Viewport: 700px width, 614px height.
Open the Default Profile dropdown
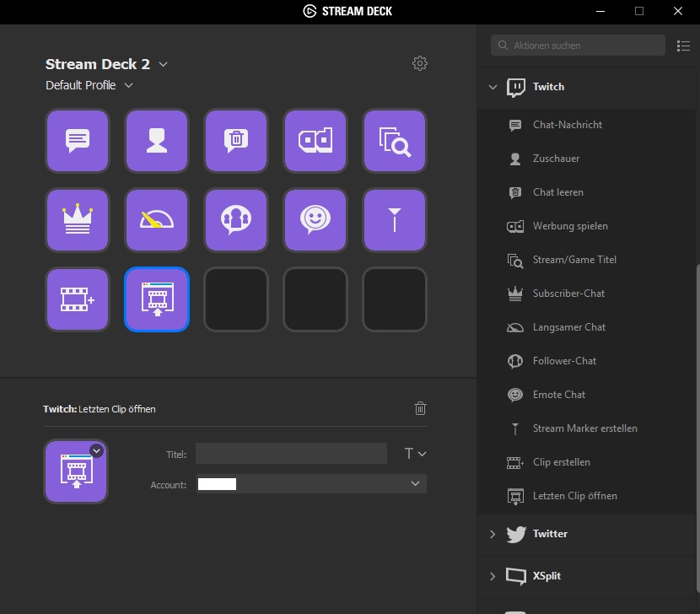click(x=128, y=85)
